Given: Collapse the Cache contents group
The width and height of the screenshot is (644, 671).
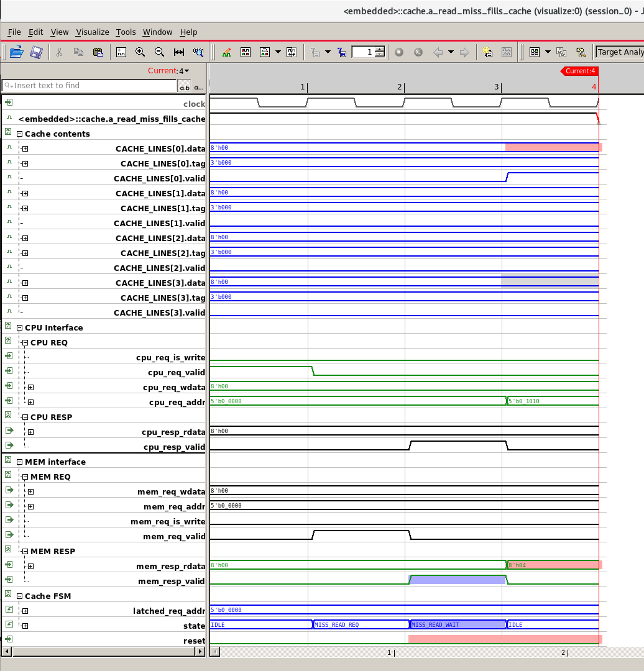Looking at the screenshot, I should click(20, 134).
